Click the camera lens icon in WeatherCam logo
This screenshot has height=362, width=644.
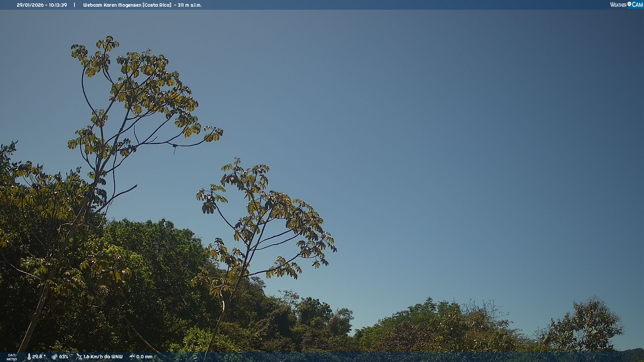click(x=629, y=4)
